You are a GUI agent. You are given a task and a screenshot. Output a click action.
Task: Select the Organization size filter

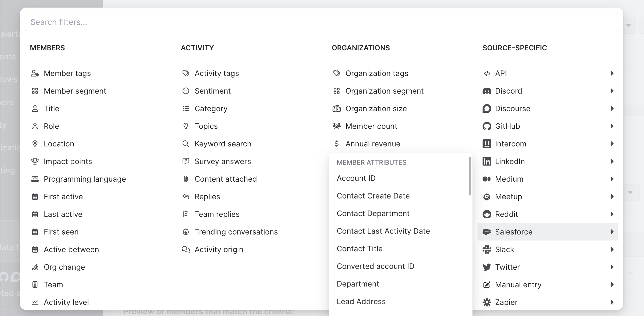pos(376,108)
